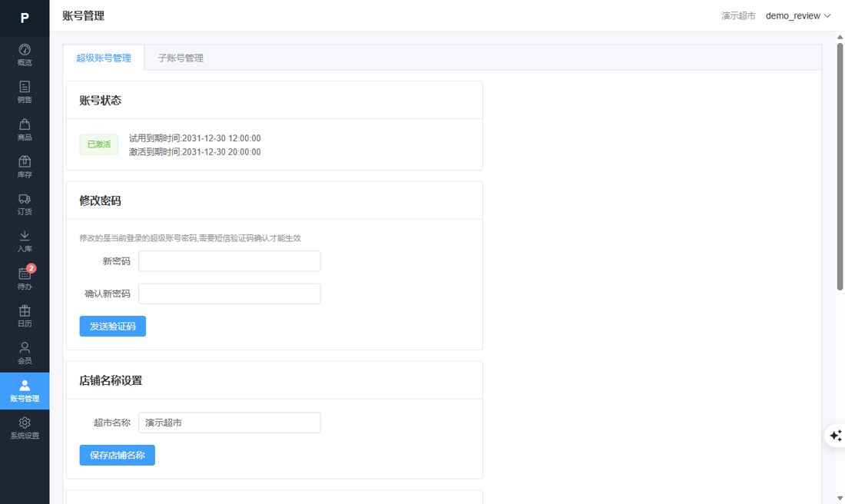Open the 库存 inventory section
The image size is (845, 504).
25,167
